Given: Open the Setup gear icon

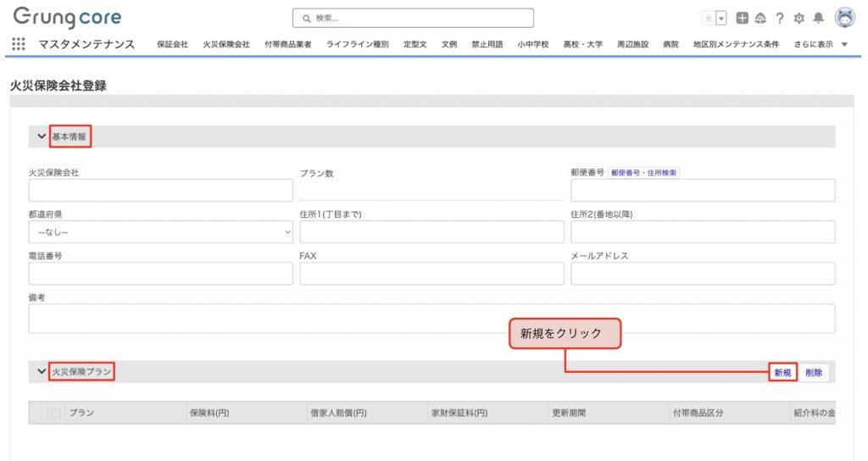Looking at the screenshot, I should pyautogui.click(x=798, y=18).
